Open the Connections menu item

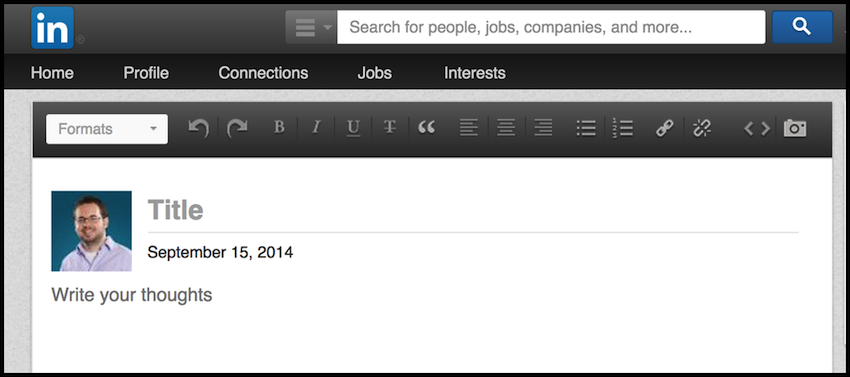[x=263, y=73]
